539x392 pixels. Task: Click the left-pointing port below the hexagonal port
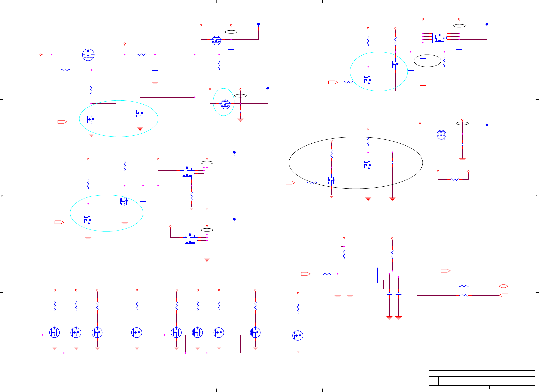pyautogui.click(x=504, y=295)
